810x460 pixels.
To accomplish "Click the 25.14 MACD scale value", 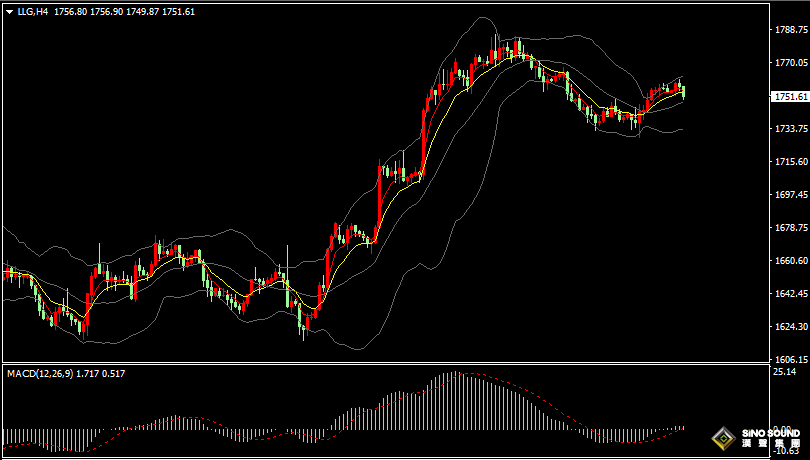I will (x=784, y=372).
